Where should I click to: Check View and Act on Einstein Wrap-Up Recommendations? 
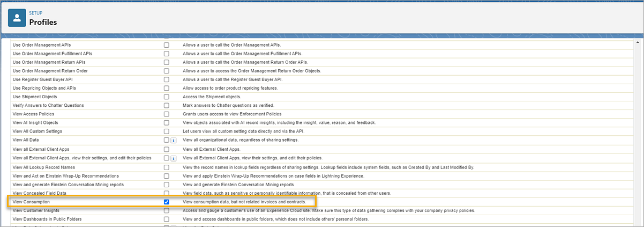pyautogui.click(x=166, y=176)
